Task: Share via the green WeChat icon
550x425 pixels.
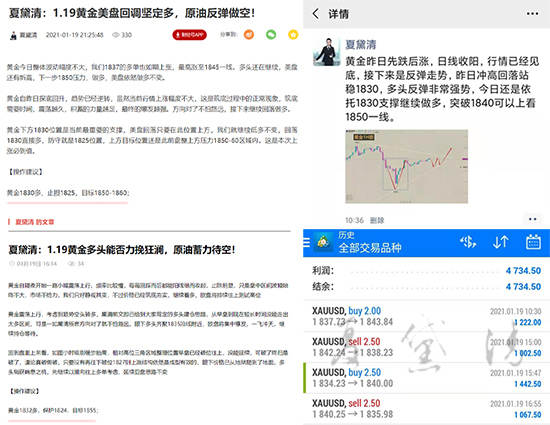Action: tap(271, 34)
